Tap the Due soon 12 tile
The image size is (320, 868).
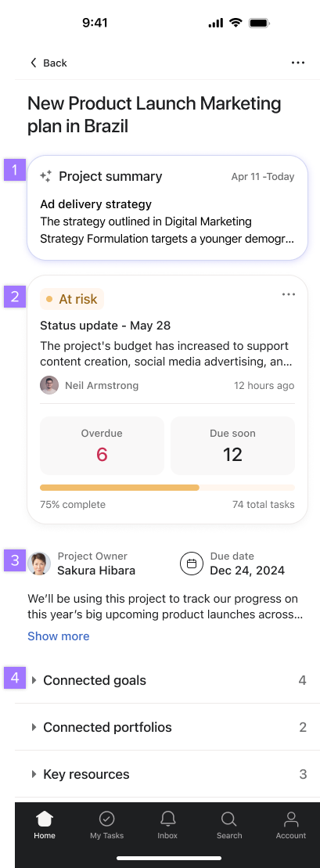pos(232,445)
